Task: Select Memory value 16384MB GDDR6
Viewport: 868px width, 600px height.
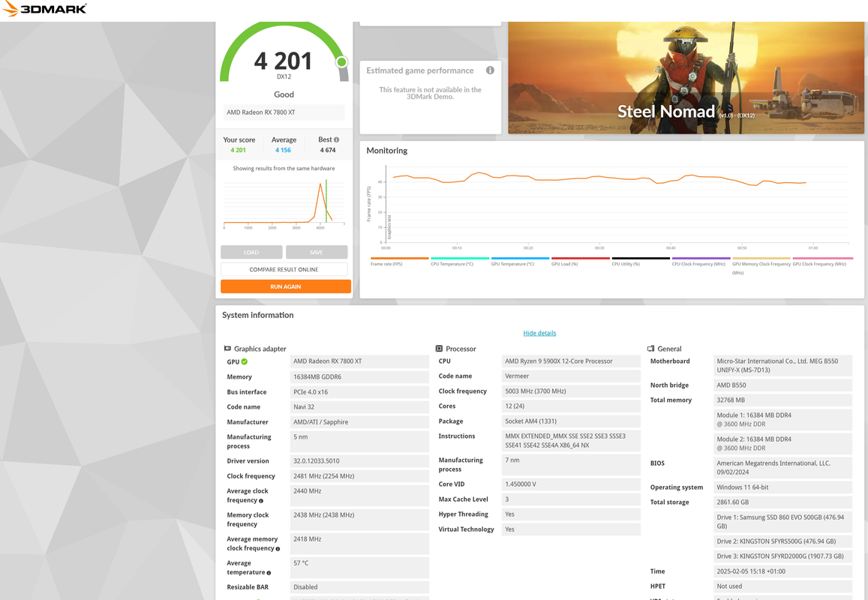Action: point(359,377)
